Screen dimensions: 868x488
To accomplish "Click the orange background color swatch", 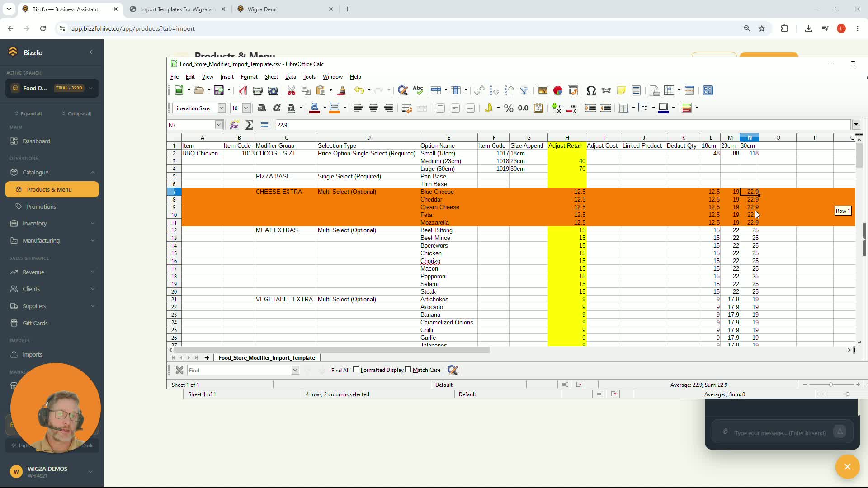I will (335, 108).
